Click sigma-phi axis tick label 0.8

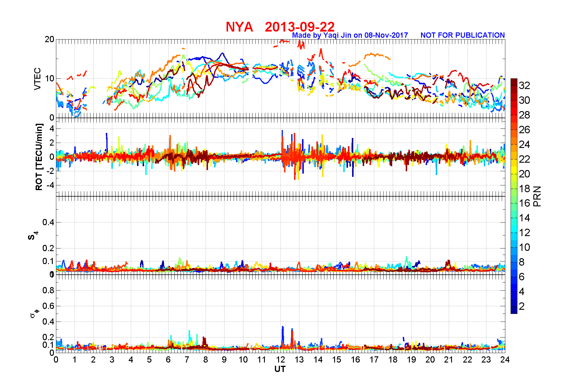[48, 290]
